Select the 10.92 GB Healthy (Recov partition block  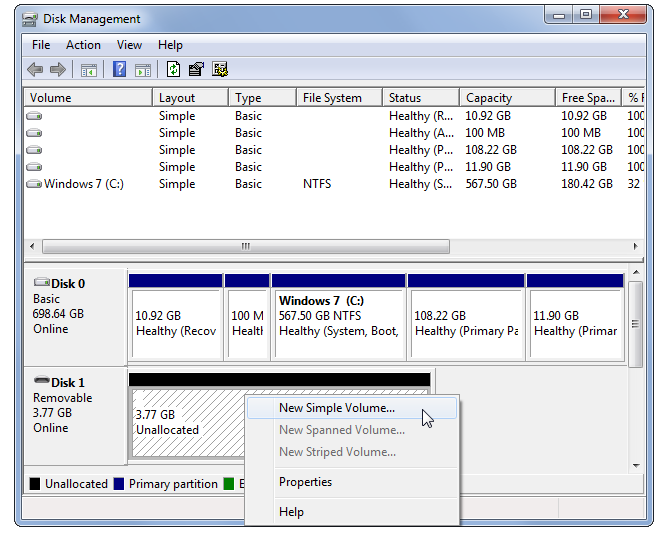176,318
